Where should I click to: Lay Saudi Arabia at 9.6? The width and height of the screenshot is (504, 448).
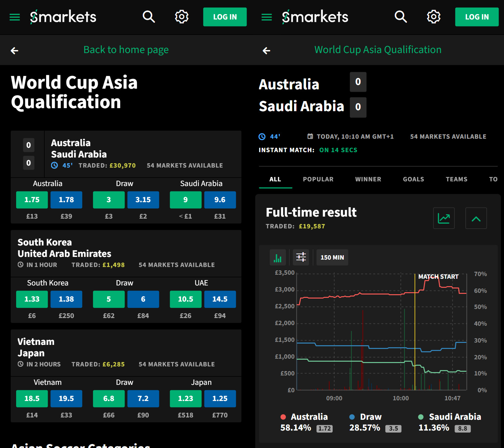(x=220, y=200)
